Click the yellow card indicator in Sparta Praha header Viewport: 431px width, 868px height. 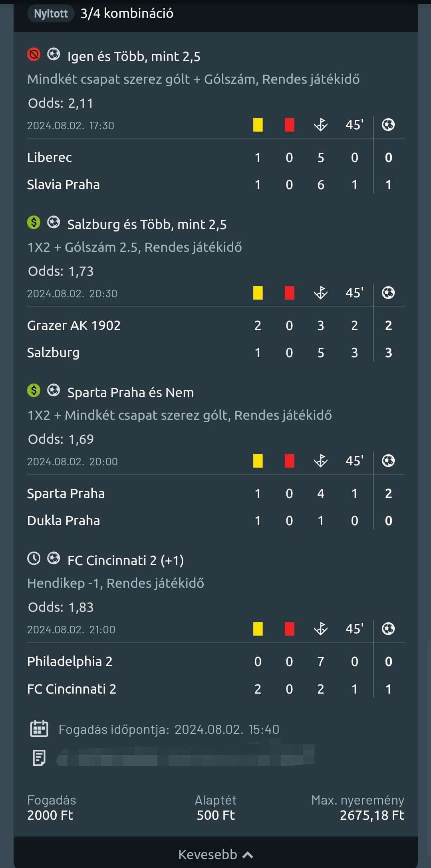[x=258, y=461]
